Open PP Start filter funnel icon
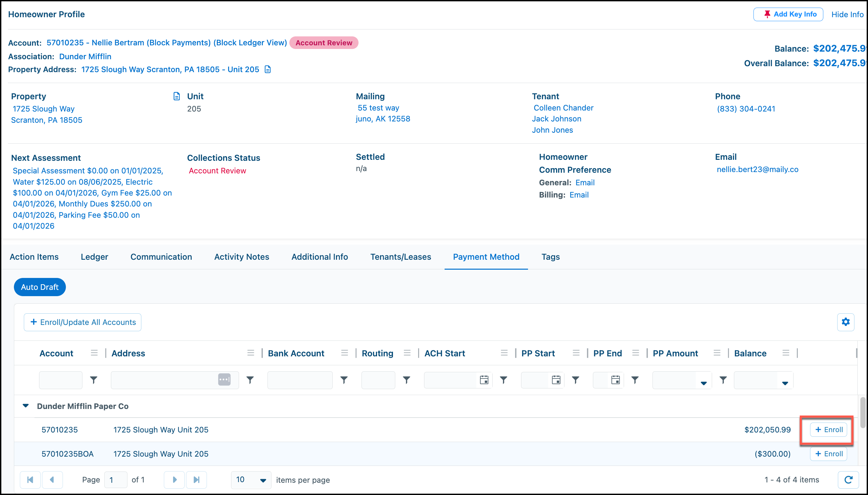Image resolution: width=868 pixels, height=495 pixels. click(575, 380)
